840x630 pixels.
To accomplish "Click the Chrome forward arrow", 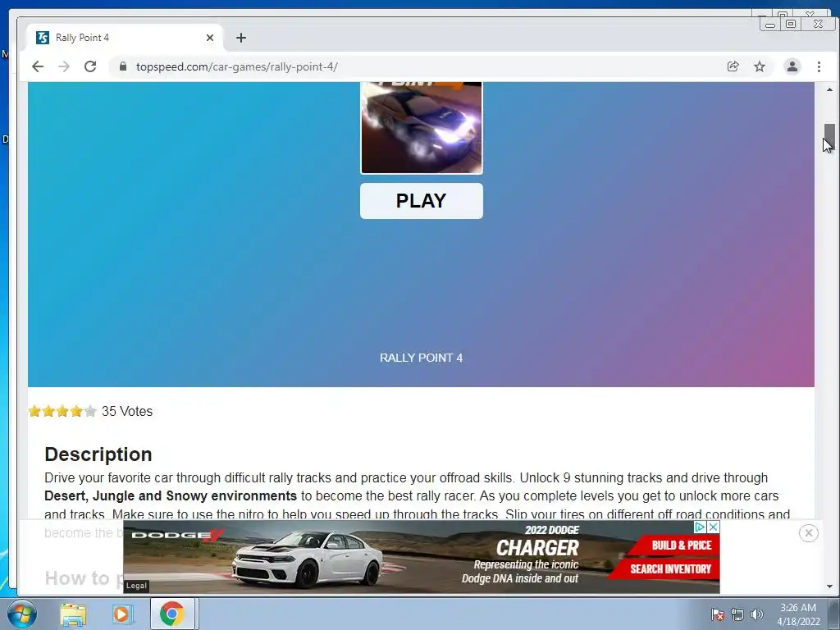I will [x=64, y=66].
